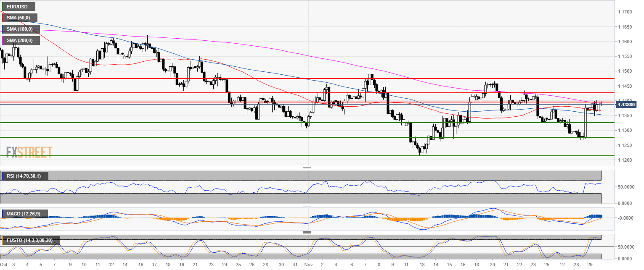Click the Nov label on the date axis
Viewport: 644px width, 270px height.
tap(309, 265)
